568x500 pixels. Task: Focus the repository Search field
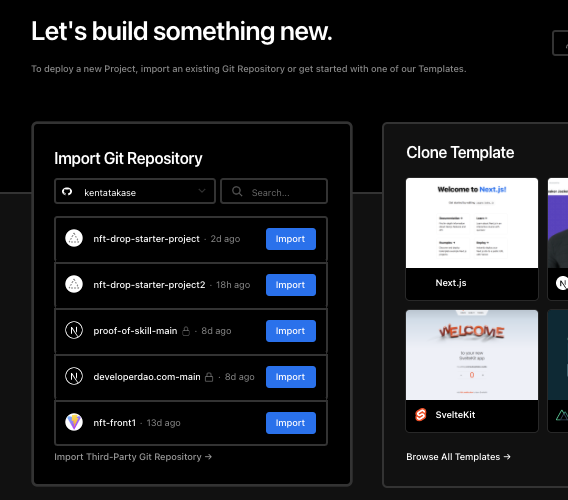(x=274, y=191)
